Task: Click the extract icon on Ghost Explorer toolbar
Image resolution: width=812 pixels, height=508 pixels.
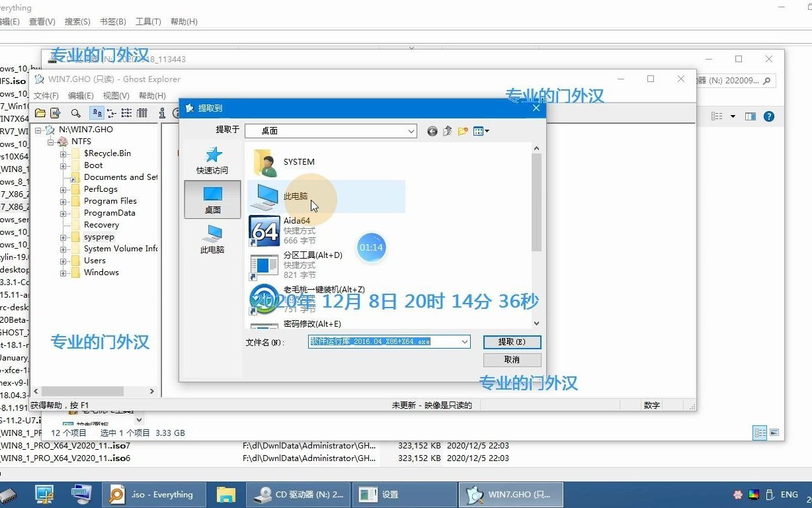Action: click(x=55, y=113)
